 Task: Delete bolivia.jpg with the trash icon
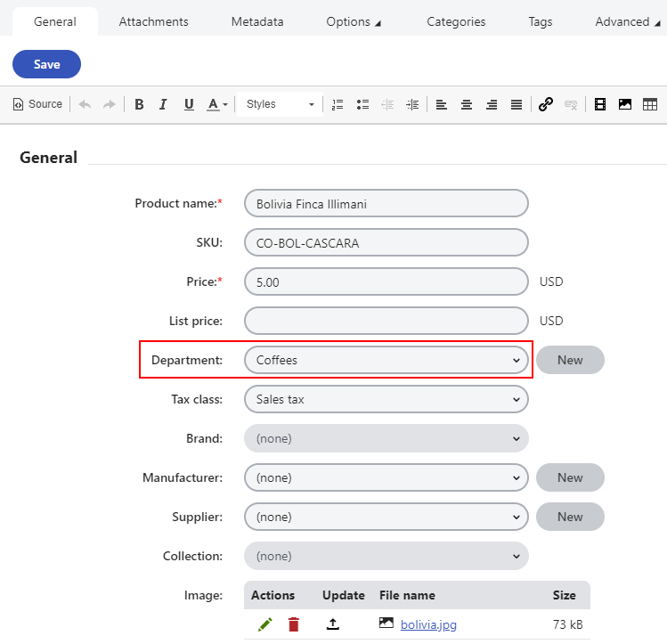click(294, 624)
